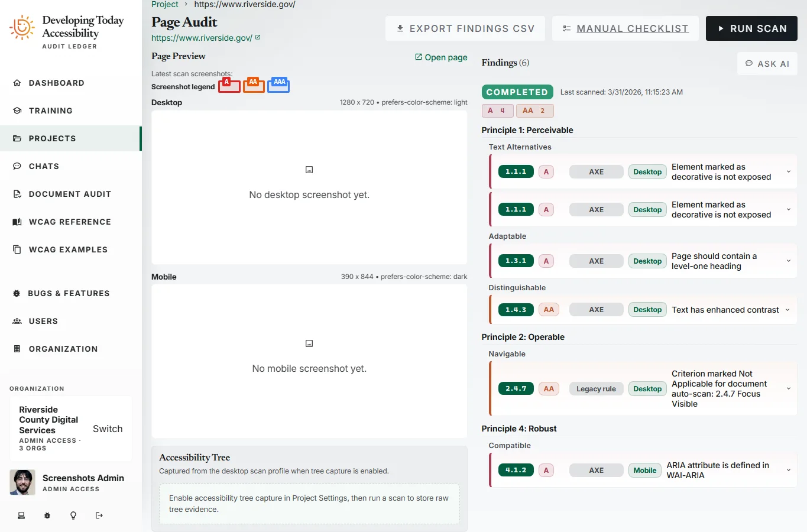The width and height of the screenshot is (807, 532).
Task: Click the Developing Today Accessibility sun logo
Action: coord(22,27)
